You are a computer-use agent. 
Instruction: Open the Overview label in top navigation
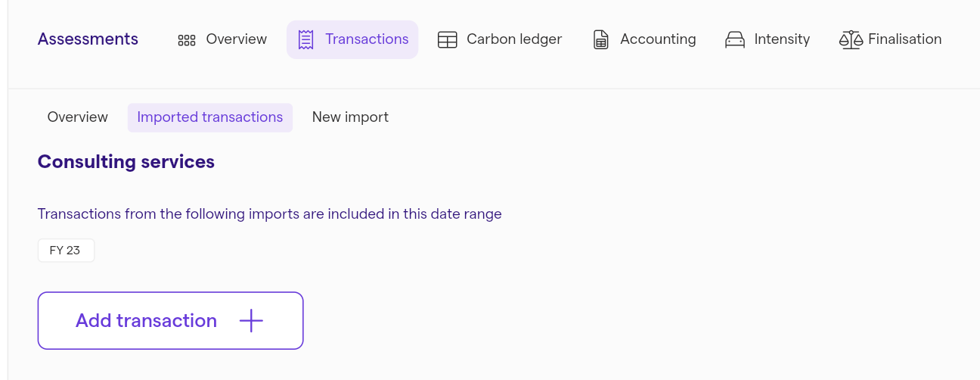coord(236,39)
